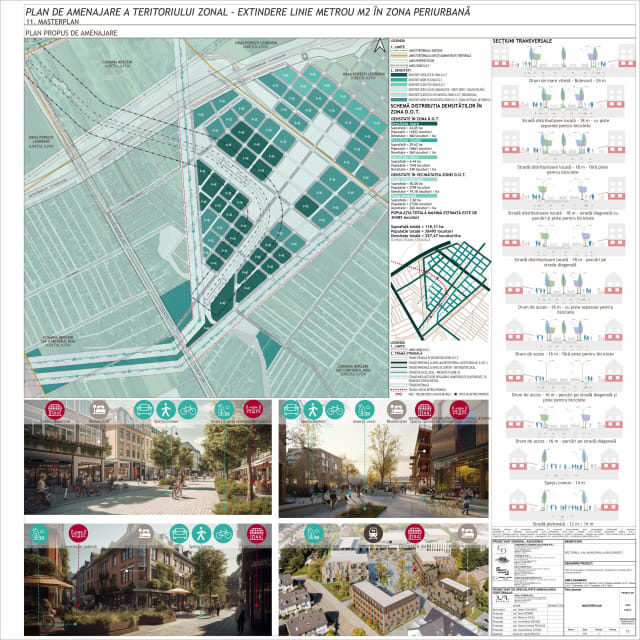Viewport: 640px width, 640px height.
Task: Open the top-left street-level render image
Action: pyautogui.click(x=148, y=457)
